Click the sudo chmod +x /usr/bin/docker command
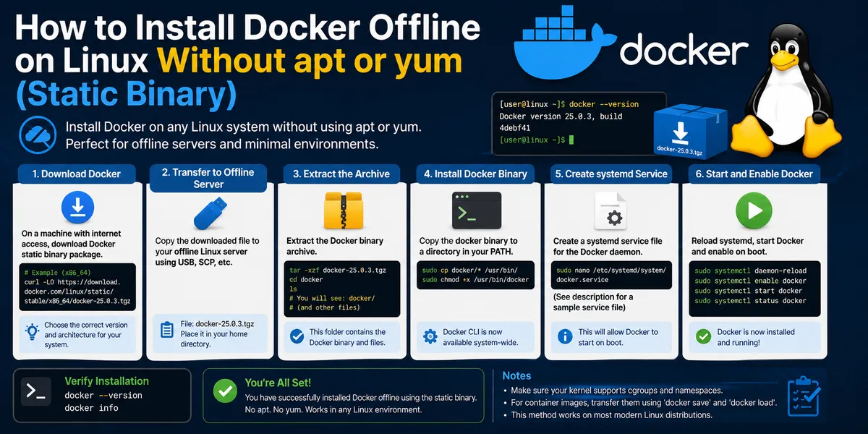The image size is (868, 434). [x=475, y=280]
